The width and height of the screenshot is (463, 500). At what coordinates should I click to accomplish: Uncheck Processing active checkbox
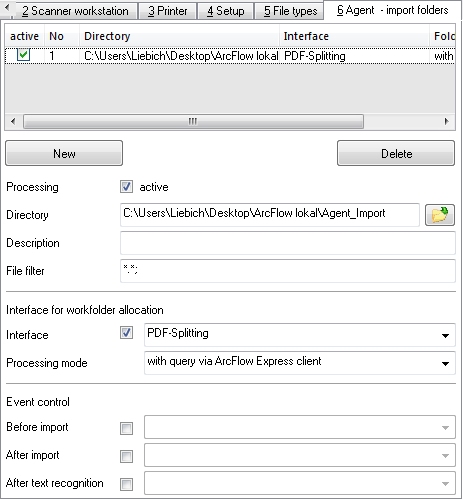[126, 187]
